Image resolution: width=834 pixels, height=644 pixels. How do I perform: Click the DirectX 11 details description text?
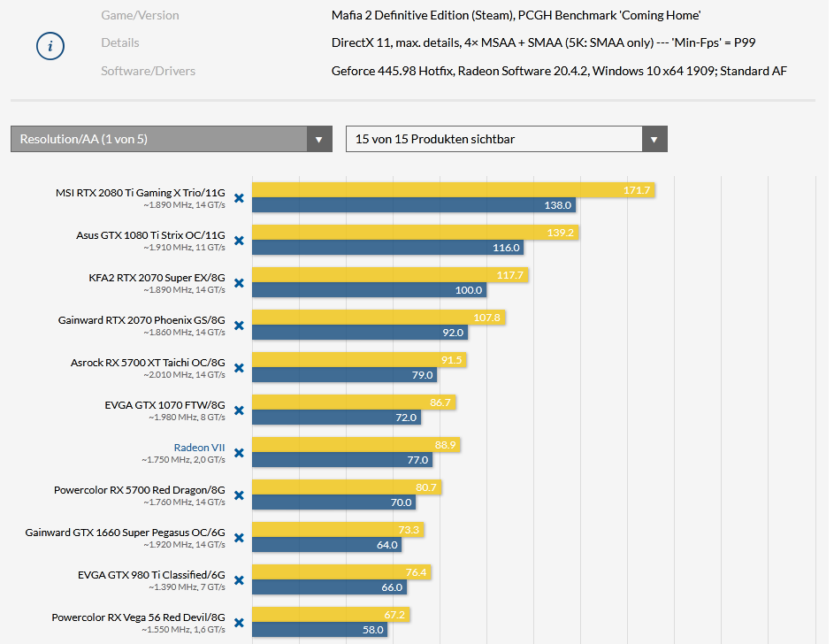(544, 43)
